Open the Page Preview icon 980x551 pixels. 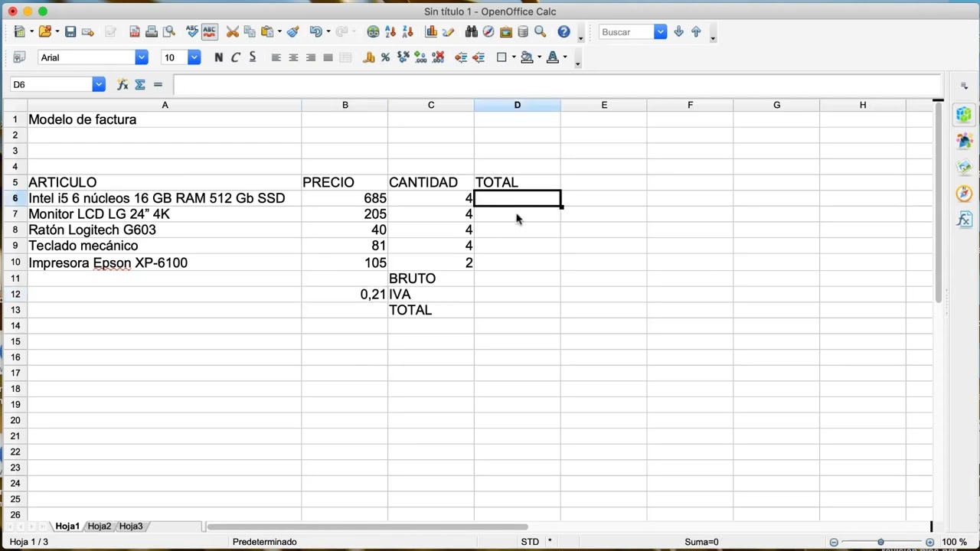click(169, 32)
